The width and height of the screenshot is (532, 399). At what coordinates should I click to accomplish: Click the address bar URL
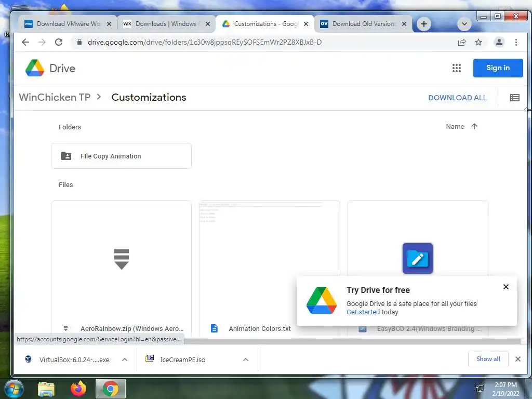205,42
